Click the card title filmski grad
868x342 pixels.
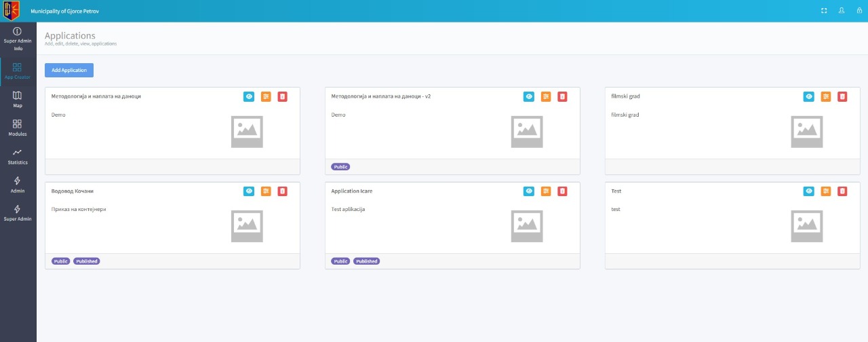625,96
